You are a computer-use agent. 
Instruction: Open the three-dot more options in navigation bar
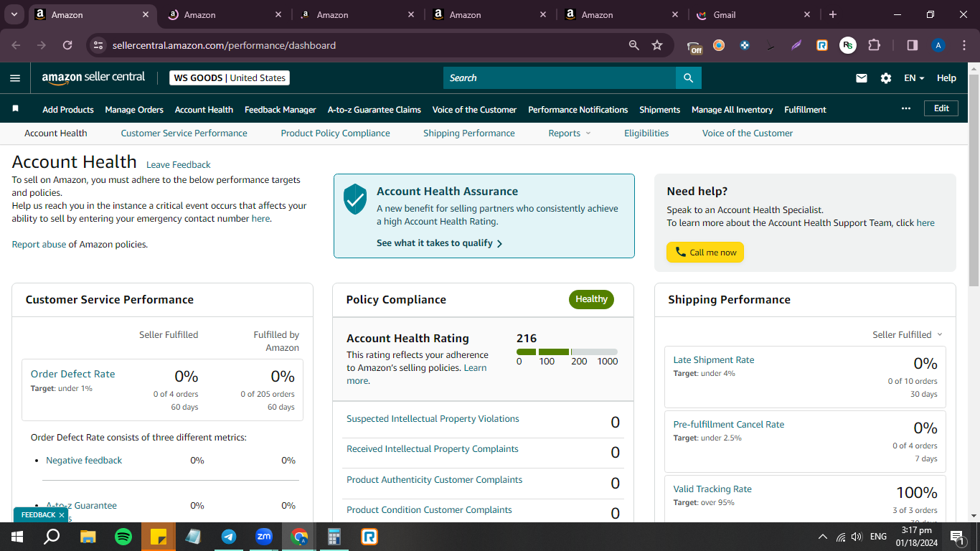(906, 108)
